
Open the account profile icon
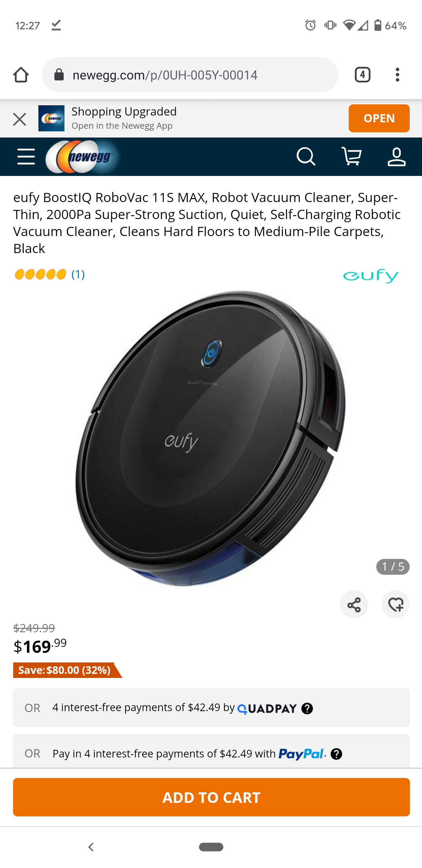point(397,157)
